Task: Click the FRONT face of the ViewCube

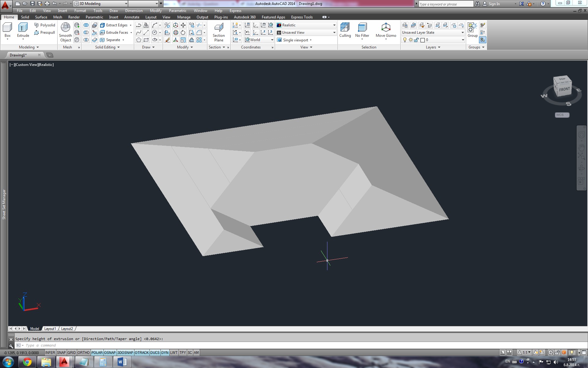Action: [x=564, y=90]
